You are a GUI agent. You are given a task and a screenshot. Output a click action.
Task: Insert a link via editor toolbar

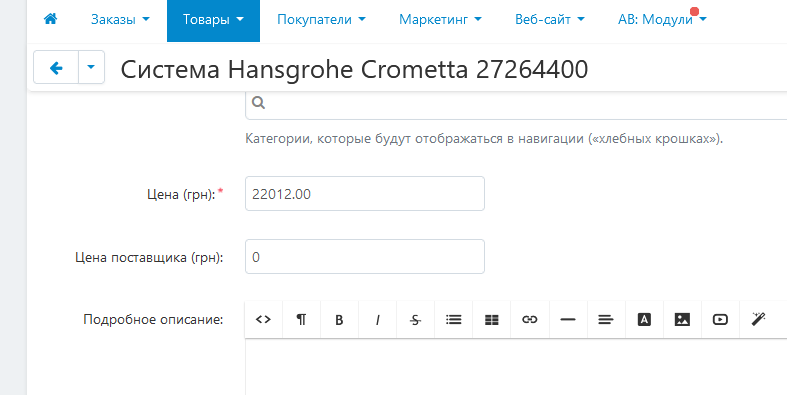530,319
